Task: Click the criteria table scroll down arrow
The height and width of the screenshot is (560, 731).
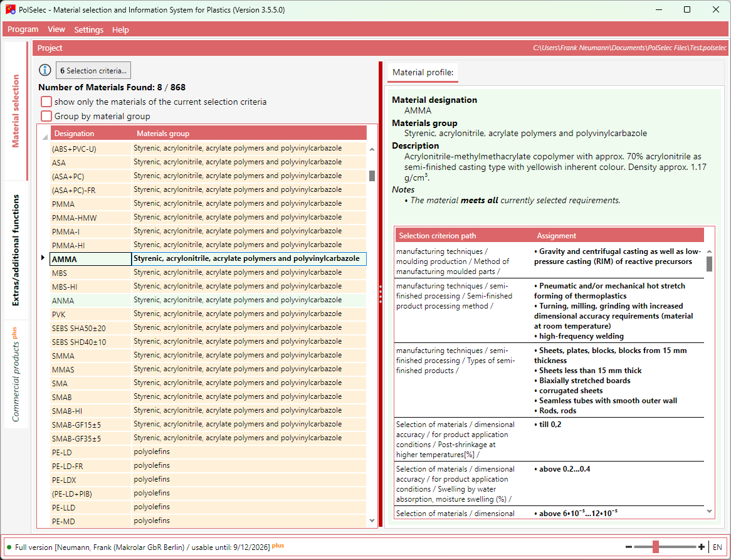Action: point(709,512)
